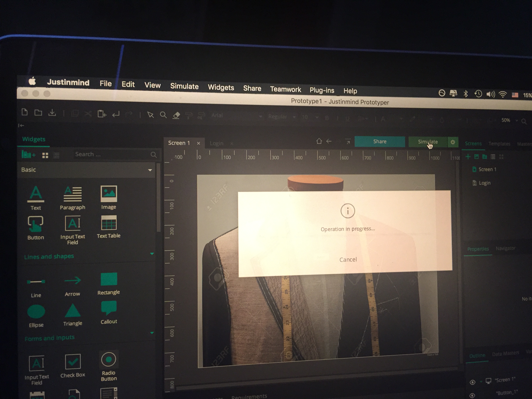Select the Check Box widget
The height and width of the screenshot is (399, 532).
tap(73, 361)
